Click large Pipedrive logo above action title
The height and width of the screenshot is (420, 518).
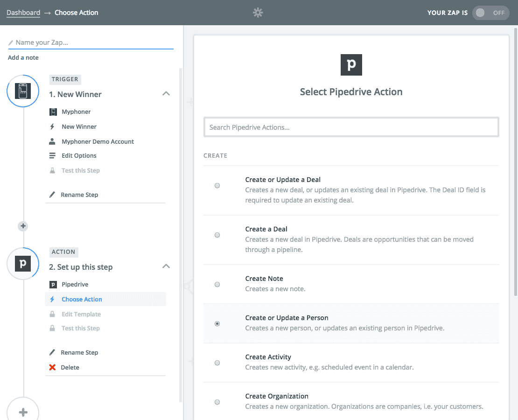351,65
